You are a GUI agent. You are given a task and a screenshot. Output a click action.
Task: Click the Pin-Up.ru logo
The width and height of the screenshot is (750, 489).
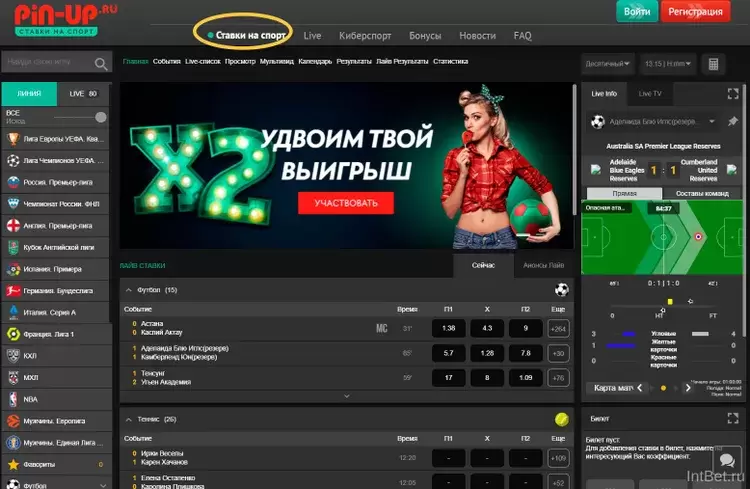point(65,20)
